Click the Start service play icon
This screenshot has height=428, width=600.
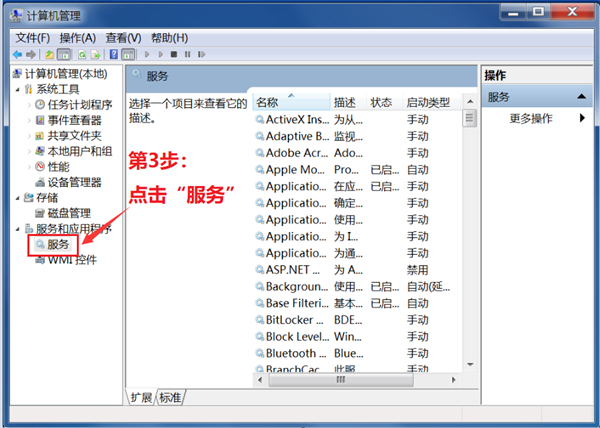click(x=147, y=54)
